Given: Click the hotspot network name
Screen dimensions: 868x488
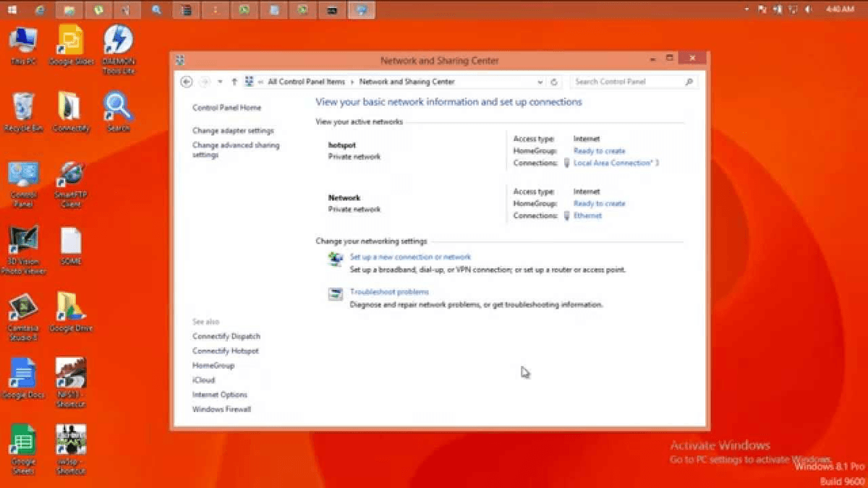Looking at the screenshot, I should pos(342,145).
